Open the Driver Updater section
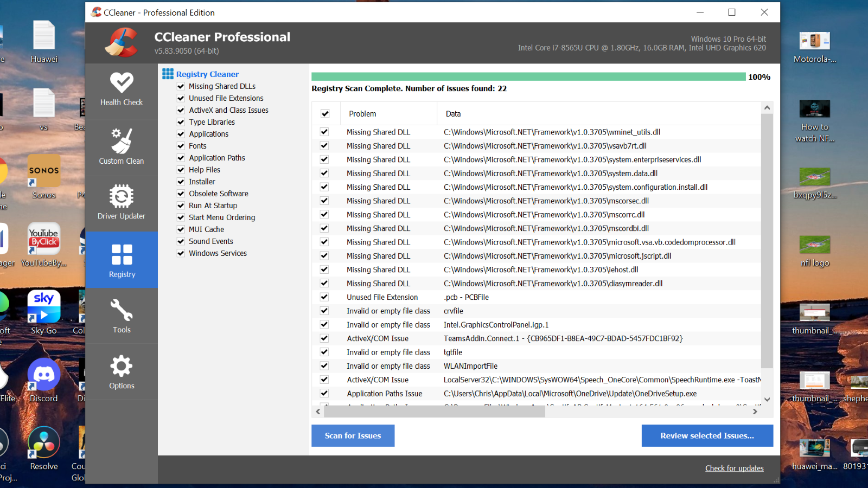The image size is (868, 488). coord(122,202)
